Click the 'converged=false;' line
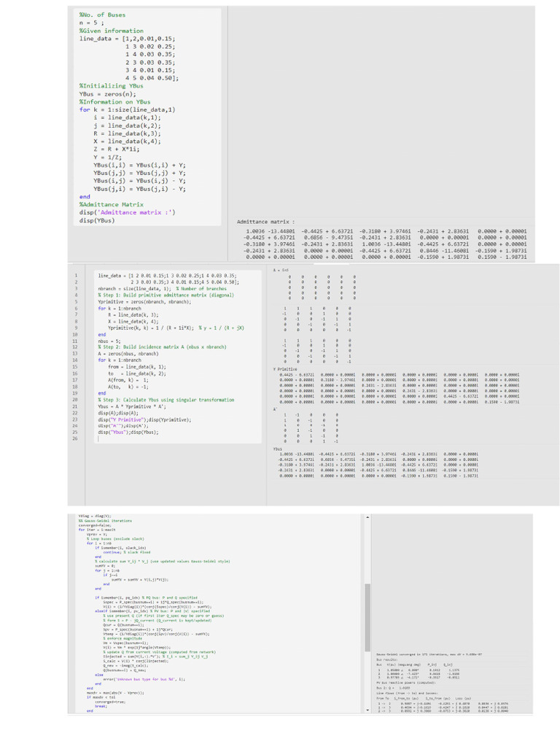The image size is (560, 747). coord(94,525)
